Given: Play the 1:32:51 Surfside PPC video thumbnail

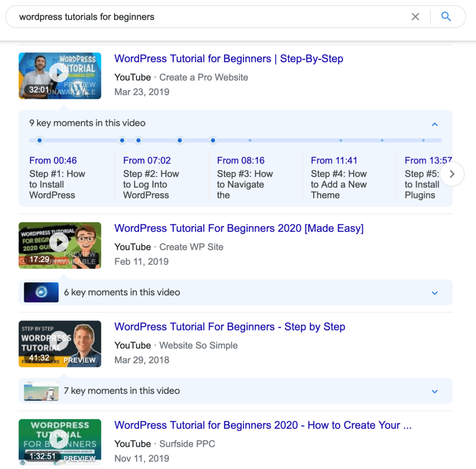Looking at the screenshot, I should pos(60,442).
